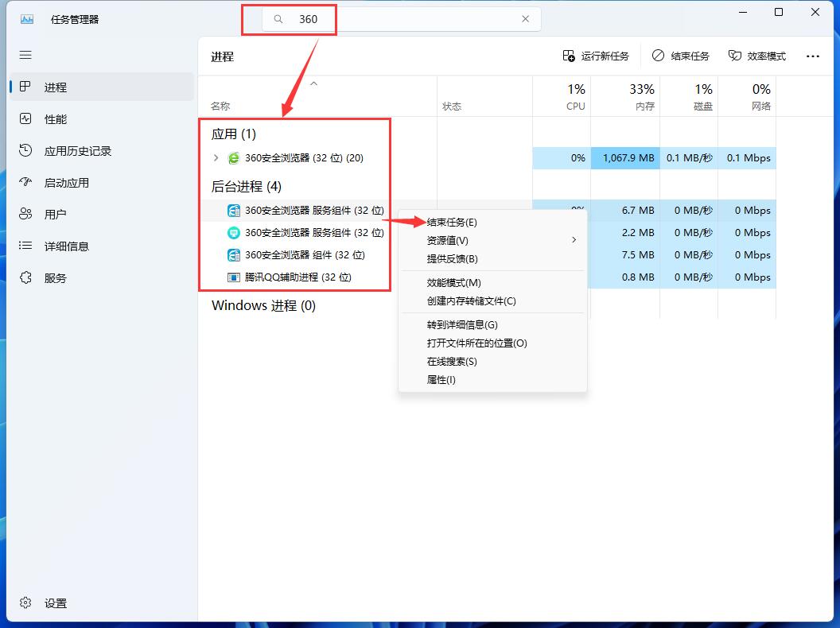Click the Task Manager app icon in title bar
The width and height of the screenshot is (840, 628).
pos(27,19)
